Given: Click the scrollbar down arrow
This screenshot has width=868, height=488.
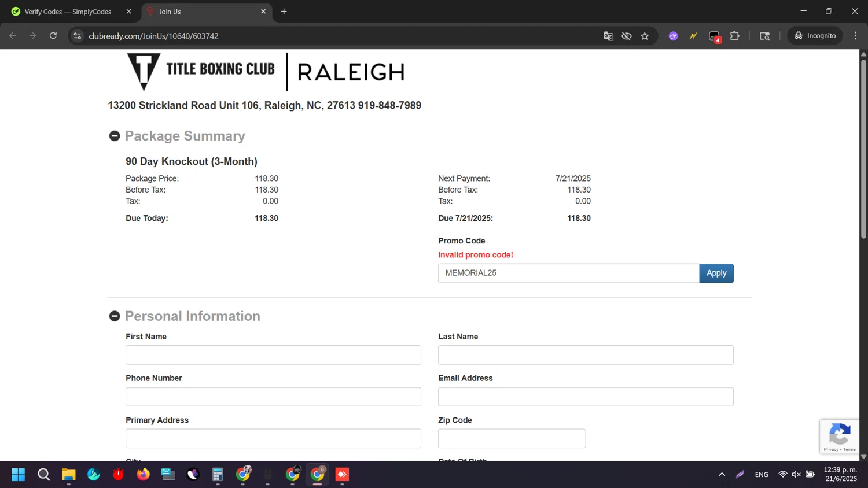Looking at the screenshot, I should pyautogui.click(x=863, y=457).
